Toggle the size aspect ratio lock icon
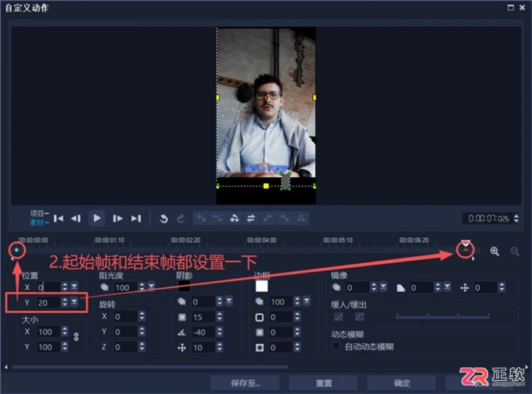 click(76, 337)
